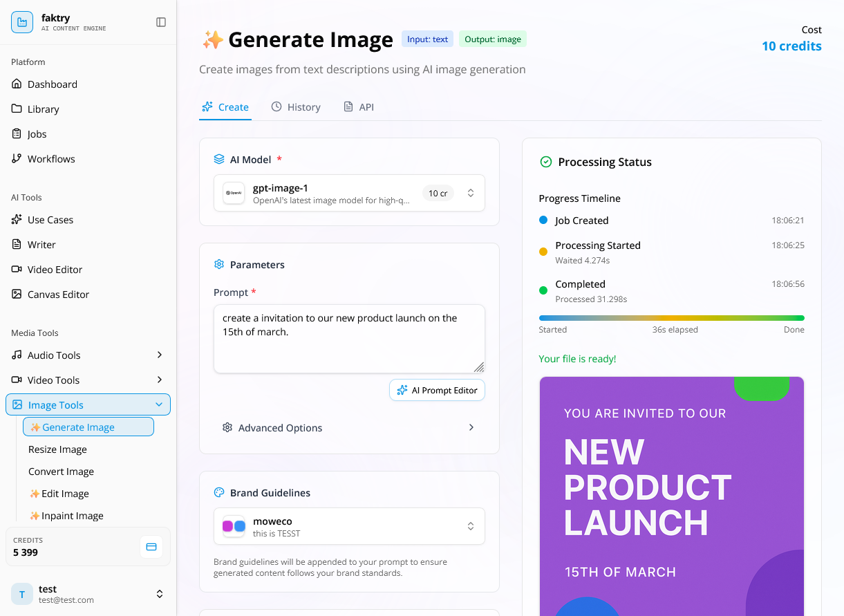Click the History clock icon
The image size is (844, 616).
coord(276,106)
